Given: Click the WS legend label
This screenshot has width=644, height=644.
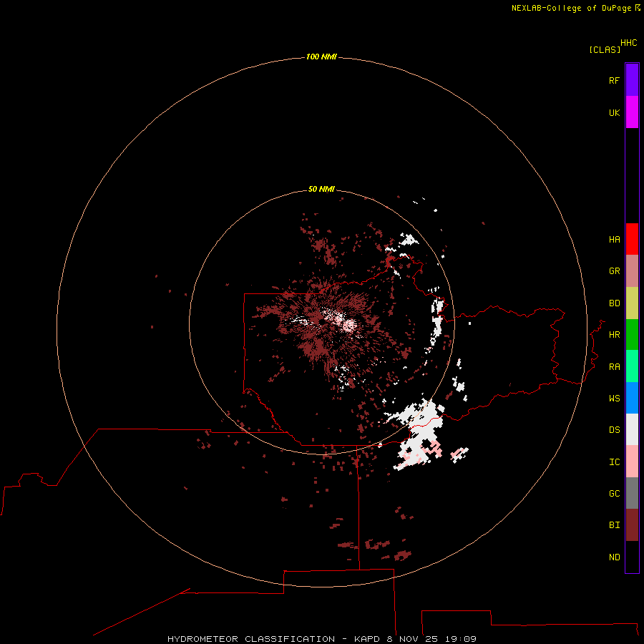Looking at the screenshot, I should [x=614, y=398].
